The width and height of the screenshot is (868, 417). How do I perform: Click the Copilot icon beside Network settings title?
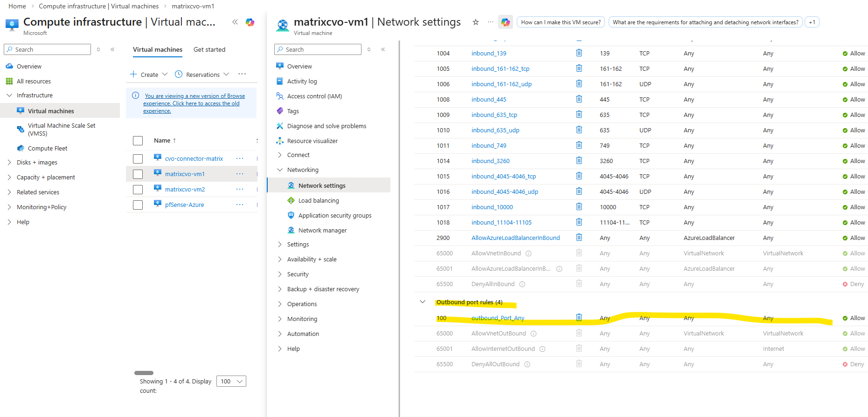tap(505, 22)
